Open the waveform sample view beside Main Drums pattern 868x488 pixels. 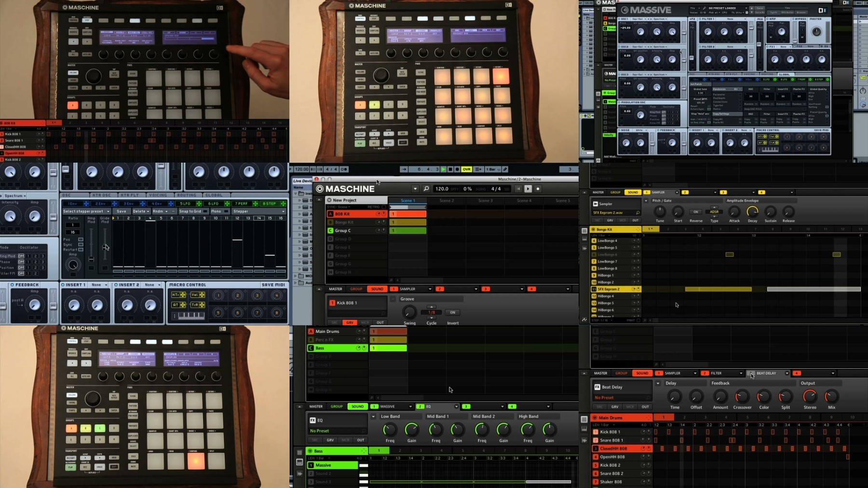click(584, 440)
